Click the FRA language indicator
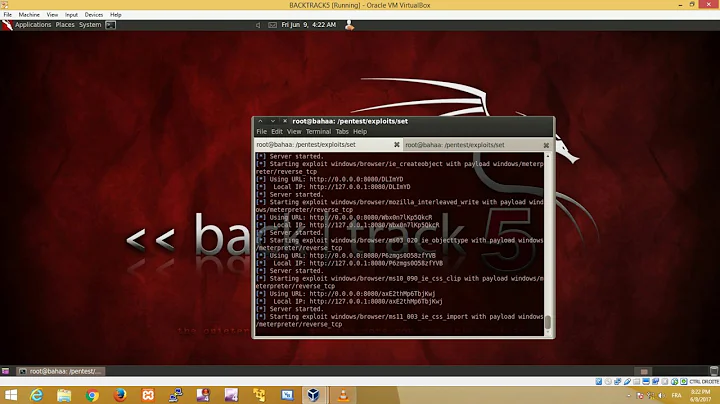The width and height of the screenshot is (720, 404). pos(676,395)
